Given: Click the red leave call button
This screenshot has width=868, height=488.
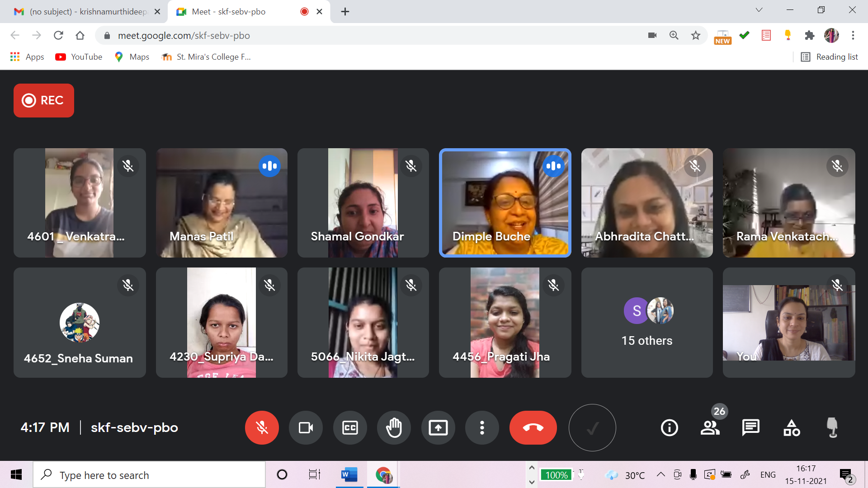Looking at the screenshot, I should tap(533, 427).
